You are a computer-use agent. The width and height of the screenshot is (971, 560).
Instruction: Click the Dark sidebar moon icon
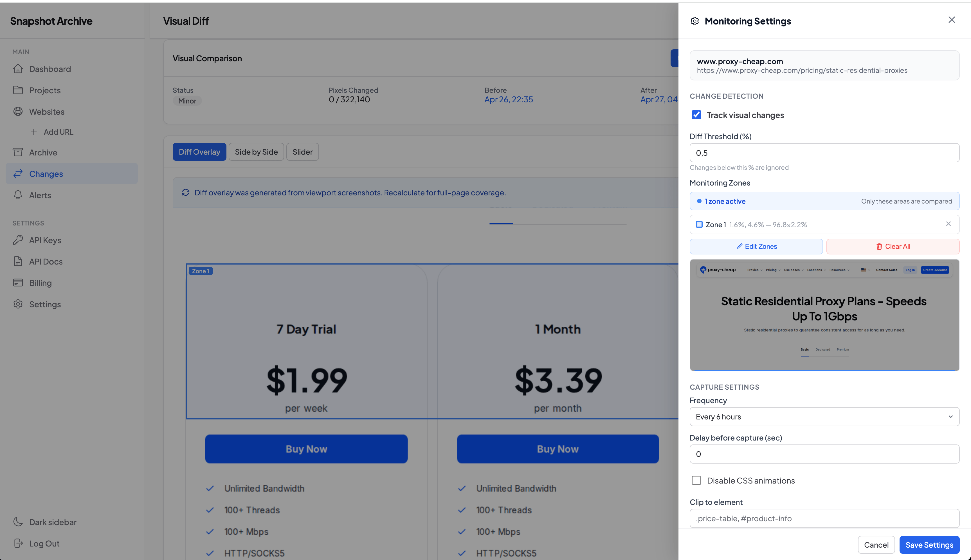pyautogui.click(x=18, y=522)
